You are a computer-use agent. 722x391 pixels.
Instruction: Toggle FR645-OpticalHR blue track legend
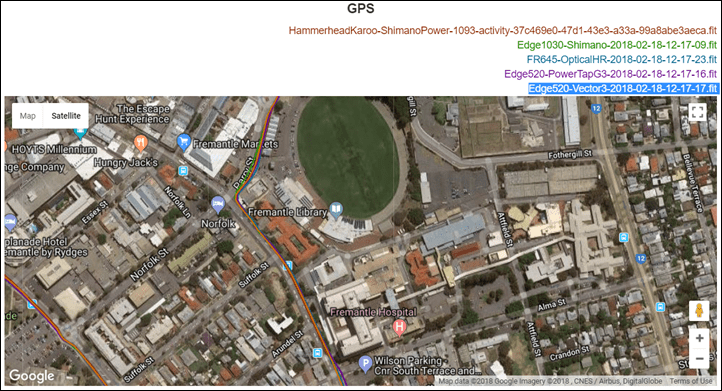(622, 59)
